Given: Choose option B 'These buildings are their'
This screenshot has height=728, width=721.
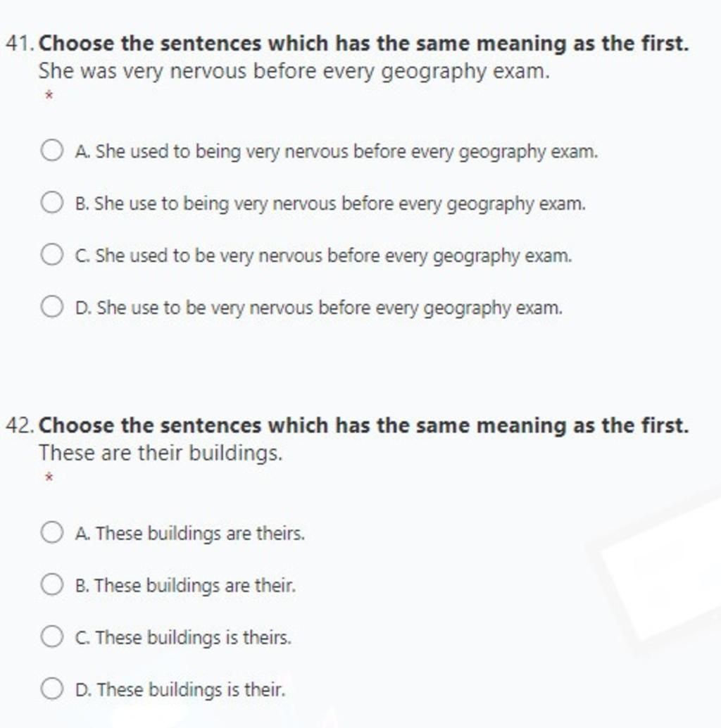Looking at the screenshot, I should (x=51, y=584).
